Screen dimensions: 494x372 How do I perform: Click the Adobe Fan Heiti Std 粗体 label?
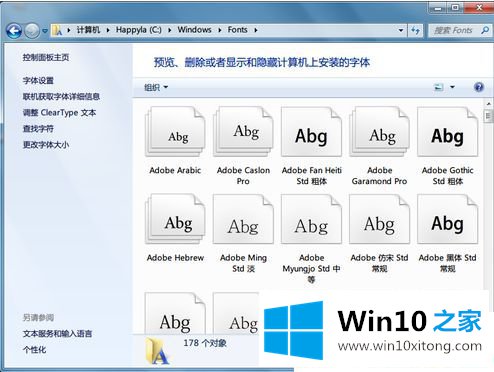pyautogui.click(x=312, y=176)
